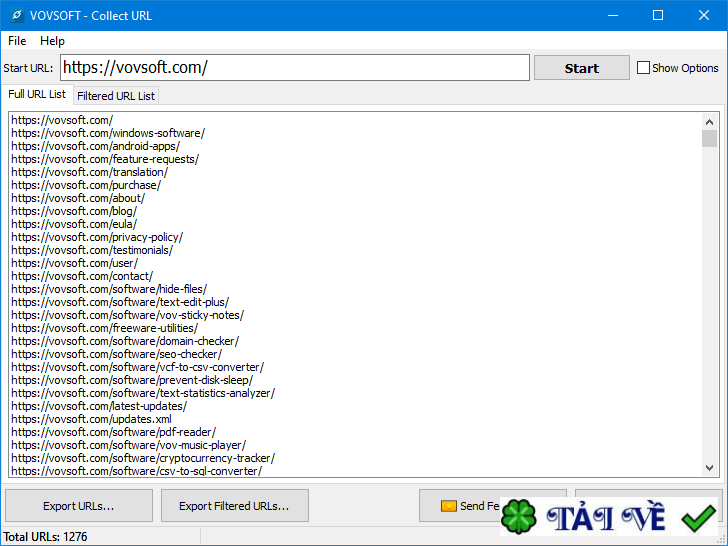The image size is (728, 546).
Task: Click the vertical scrollbar thumb
Action: pyautogui.click(x=709, y=138)
